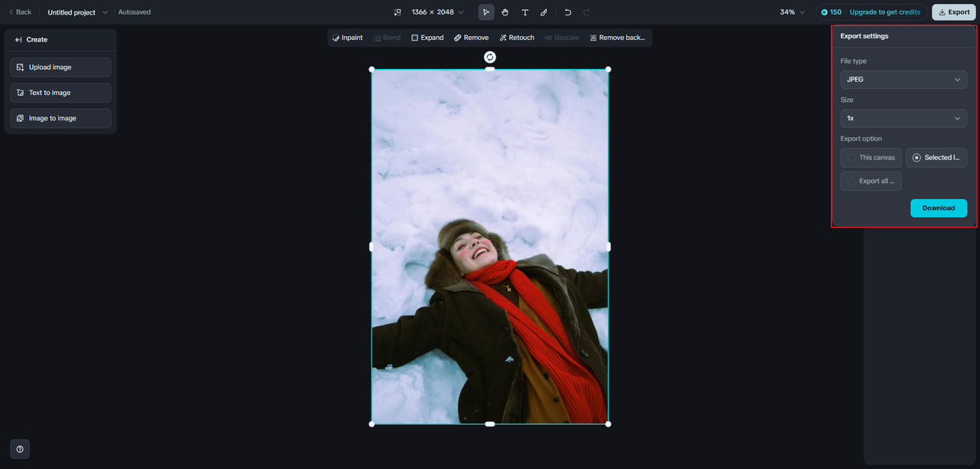This screenshot has height=469, width=980.
Task: Click the top-left corner handle of image
Action: click(x=372, y=70)
